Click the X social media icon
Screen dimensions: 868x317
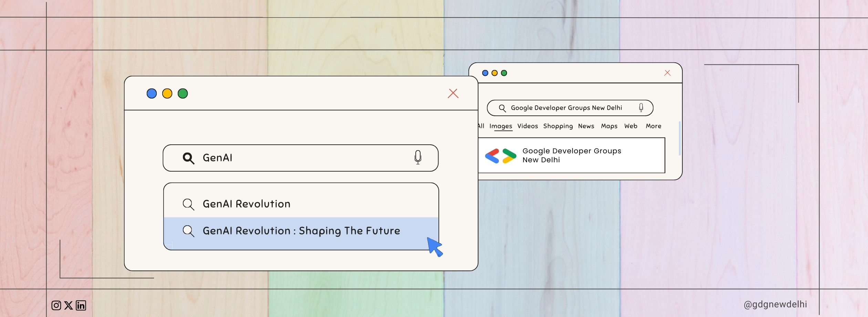pyautogui.click(x=68, y=305)
